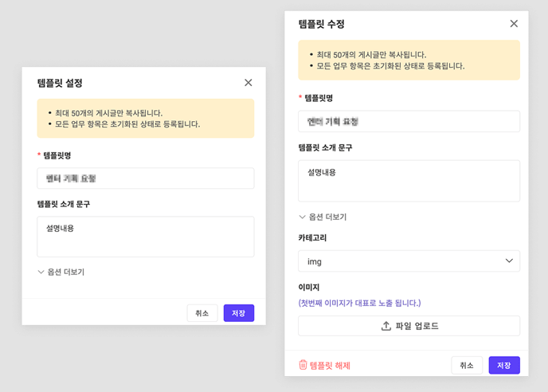Click the 템플릿 소개 문구 textarea in 템플릿 설정
The height and width of the screenshot is (392, 548).
(x=145, y=237)
